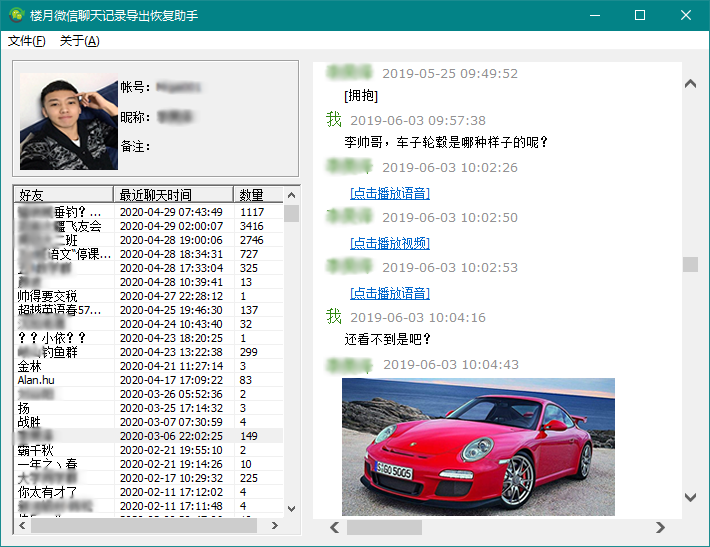
Task: Click the 好友 column header
Action: [64, 195]
